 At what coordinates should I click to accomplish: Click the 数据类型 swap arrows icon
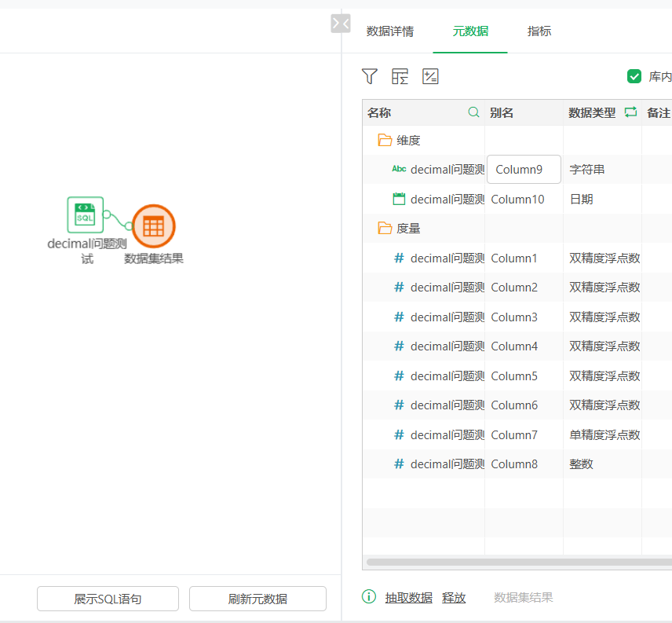(x=630, y=112)
